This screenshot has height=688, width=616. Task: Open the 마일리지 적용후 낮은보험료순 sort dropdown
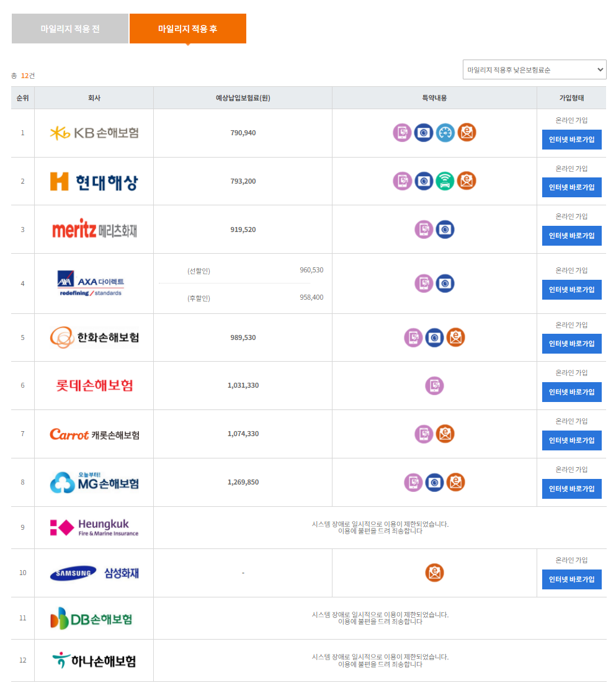point(534,69)
